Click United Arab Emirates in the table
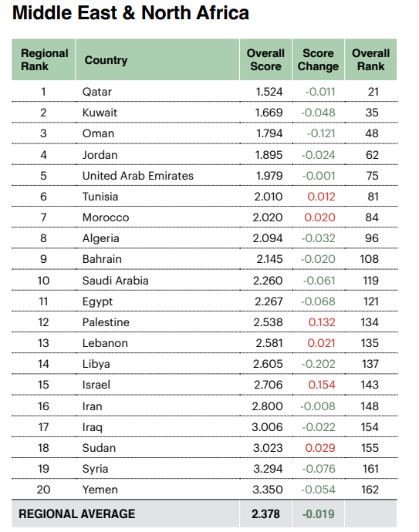Viewport: 419px width, 532px height. point(138,176)
